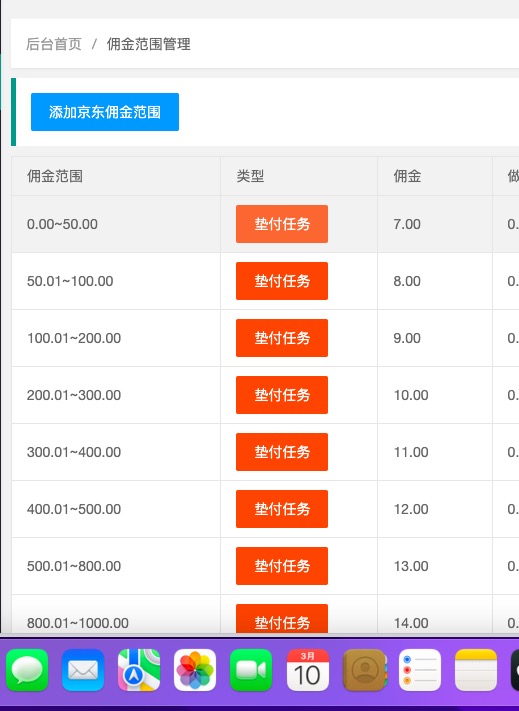Screen dimensions: 519x711
Task: Launch FaceTime from the dock
Action: 251,670
